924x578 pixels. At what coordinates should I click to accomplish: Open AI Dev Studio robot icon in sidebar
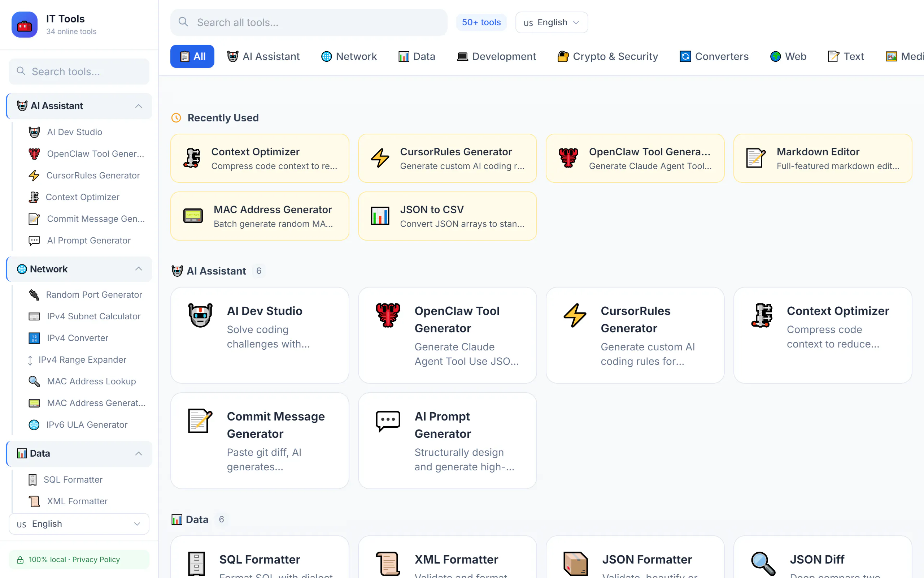pos(34,132)
